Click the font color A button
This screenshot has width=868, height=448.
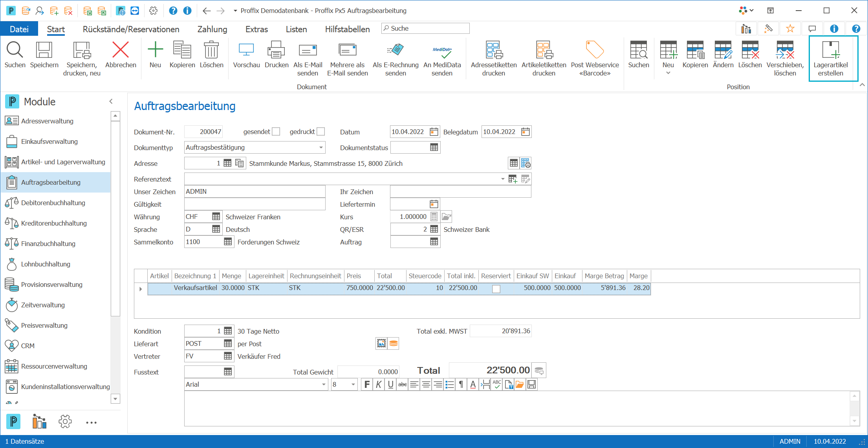pos(473,384)
